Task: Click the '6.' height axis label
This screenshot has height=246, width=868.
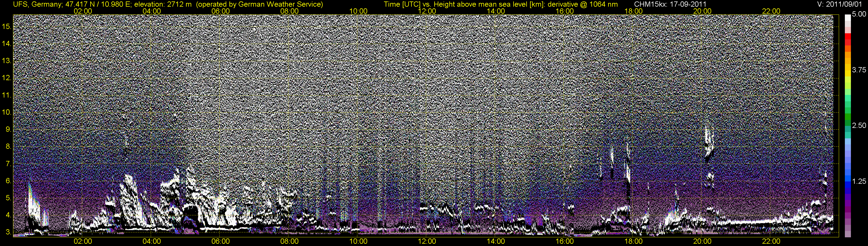Action: click(x=9, y=181)
